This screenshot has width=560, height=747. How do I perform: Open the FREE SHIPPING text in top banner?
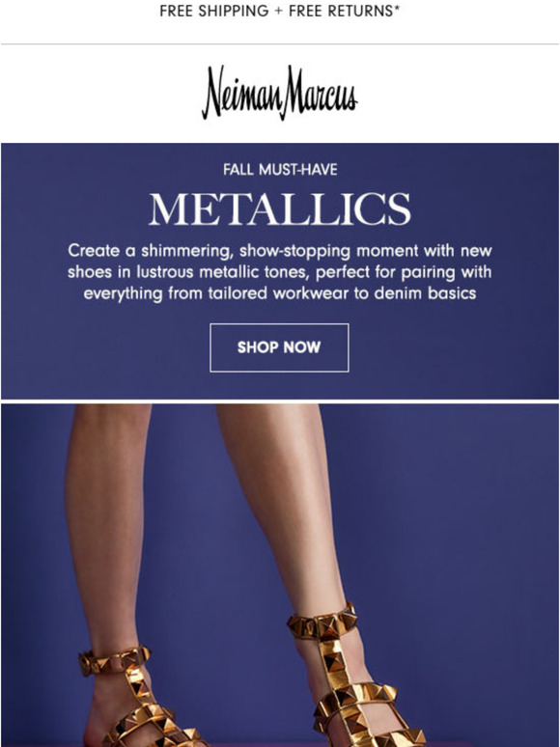214,11
